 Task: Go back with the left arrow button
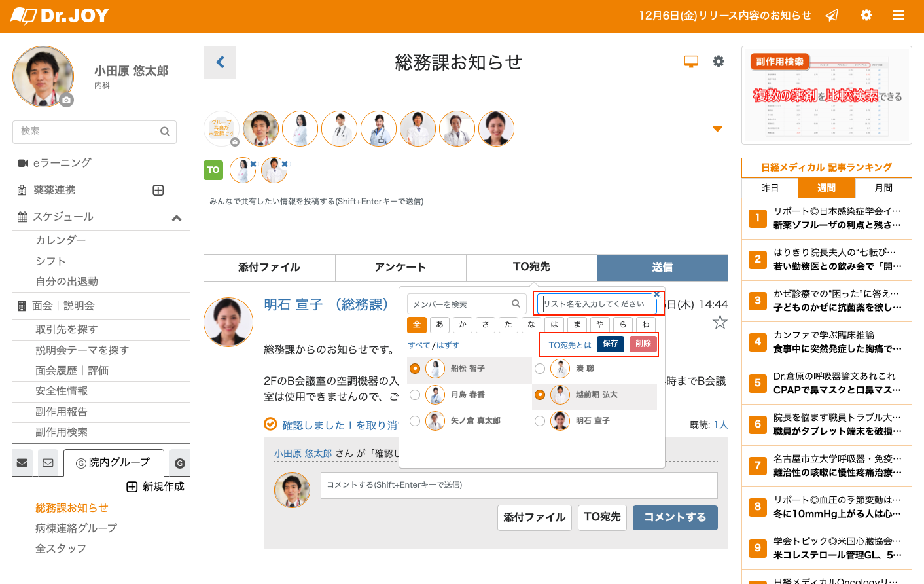click(x=220, y=62)
